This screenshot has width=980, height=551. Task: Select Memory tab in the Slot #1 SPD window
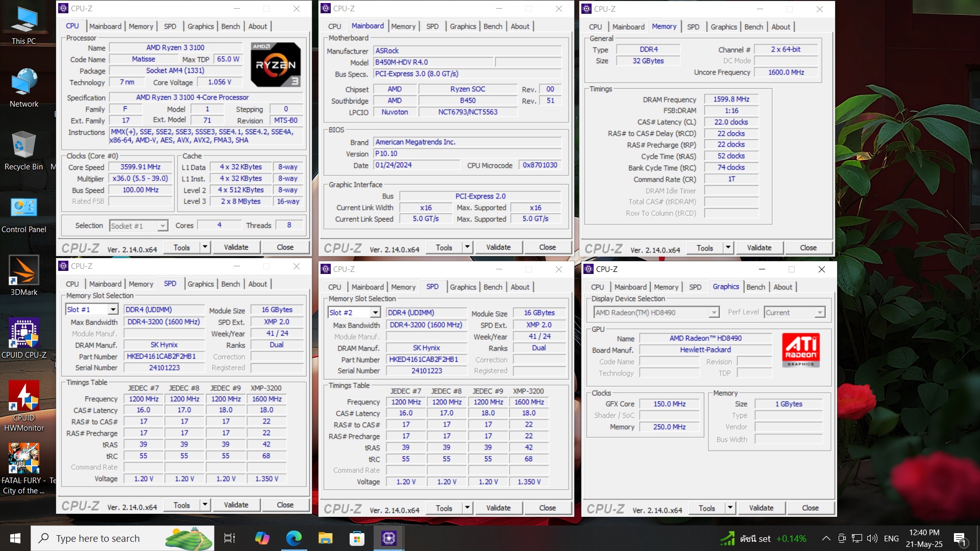(x=141, y=284)
